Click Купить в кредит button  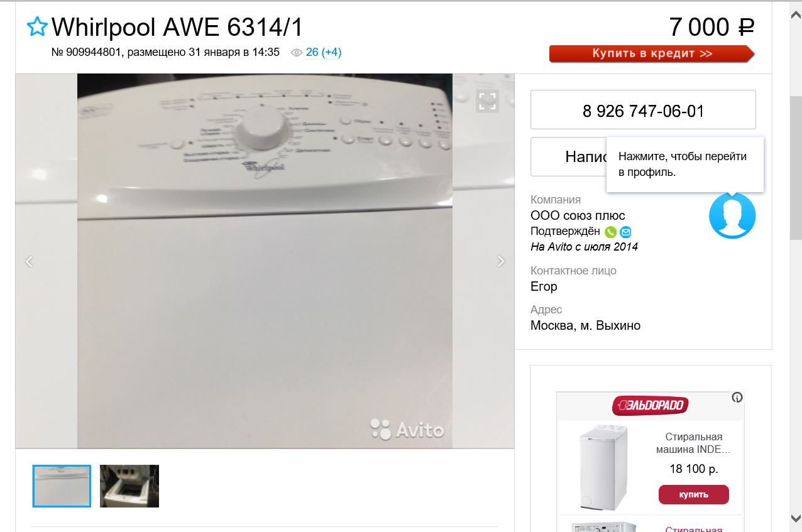pos(652,53)
